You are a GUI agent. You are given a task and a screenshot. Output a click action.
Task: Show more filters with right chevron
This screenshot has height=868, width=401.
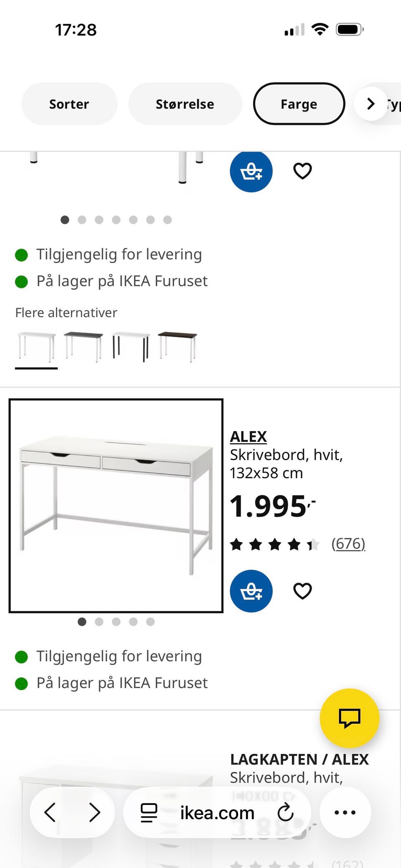point(371,104)
